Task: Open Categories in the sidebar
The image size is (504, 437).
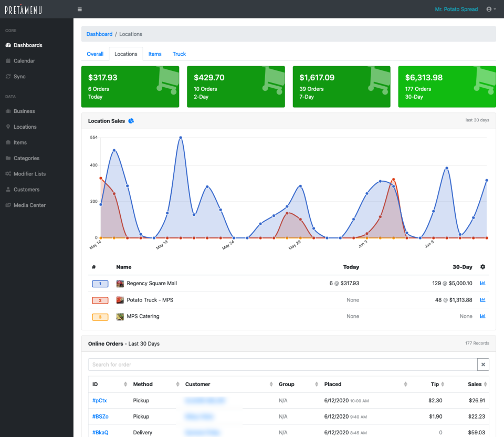Action: pos(26,158)
